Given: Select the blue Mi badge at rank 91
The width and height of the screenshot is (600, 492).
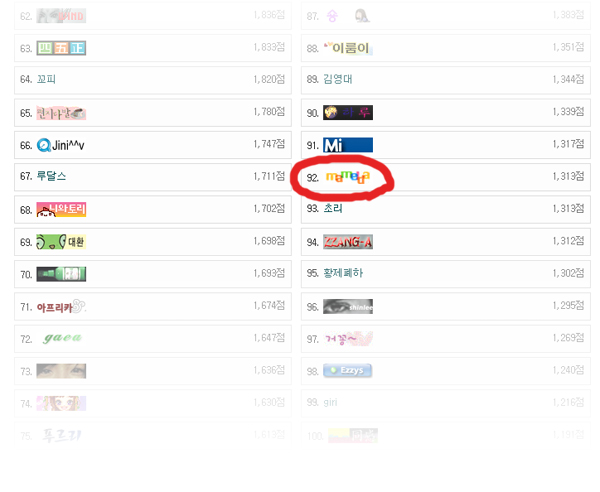Looking at the screenshot, I should [x=348, y=145].
